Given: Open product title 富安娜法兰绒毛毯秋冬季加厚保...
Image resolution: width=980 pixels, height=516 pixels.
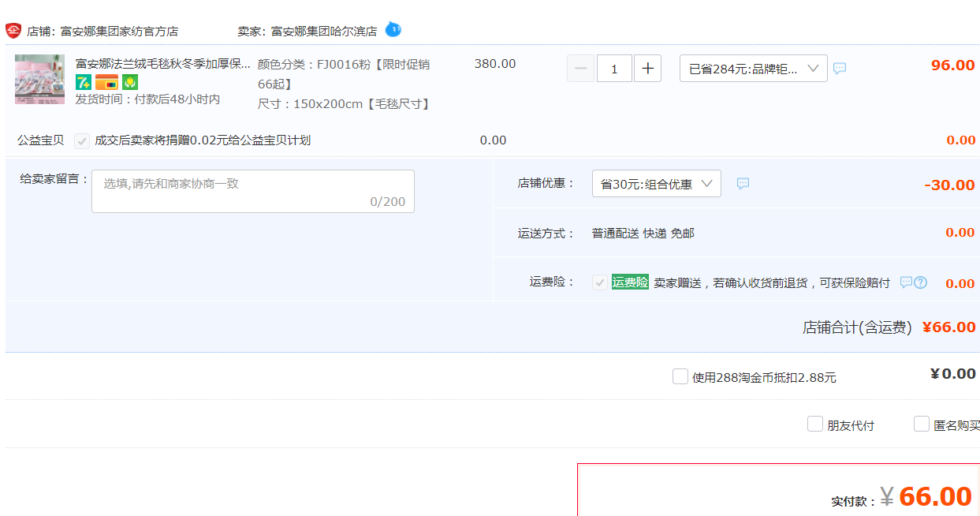Looking at the screenshot, I should tap(163, 63).
